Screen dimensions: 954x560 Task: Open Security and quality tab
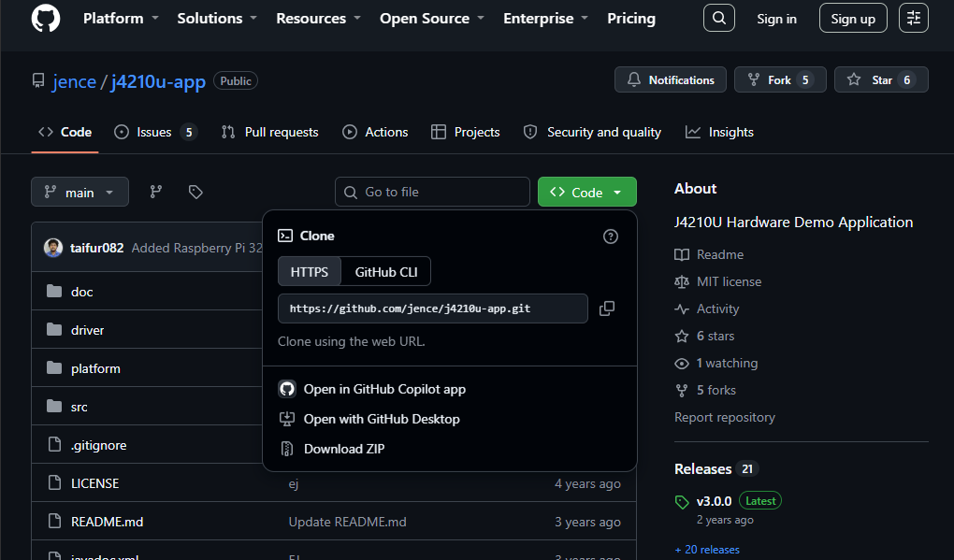click(592, 132)
